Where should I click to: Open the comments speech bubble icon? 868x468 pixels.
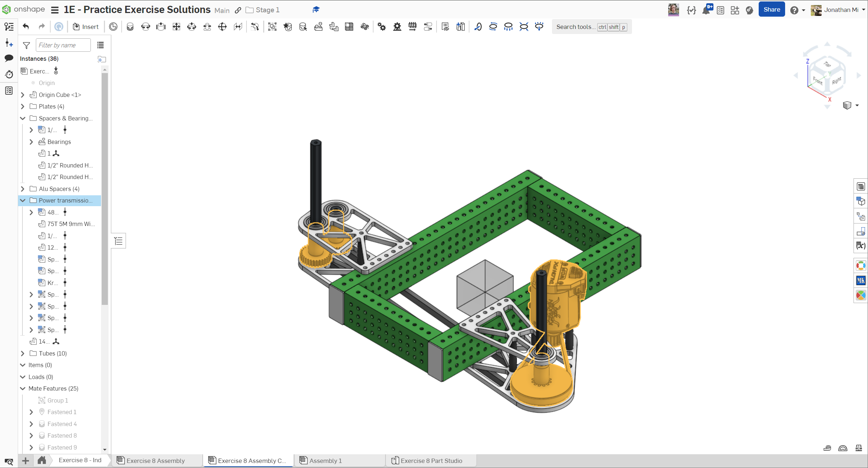9,58
